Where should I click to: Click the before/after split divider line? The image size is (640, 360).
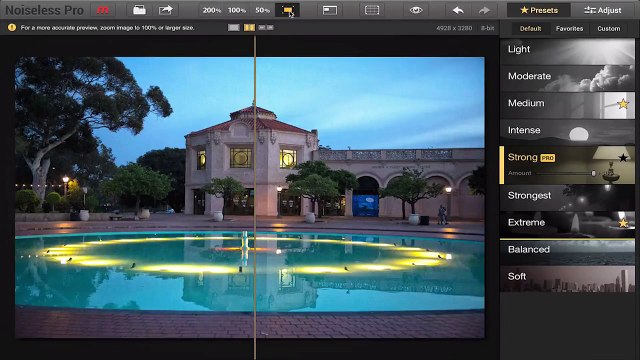pyautogui.click(x=255, y=198)
